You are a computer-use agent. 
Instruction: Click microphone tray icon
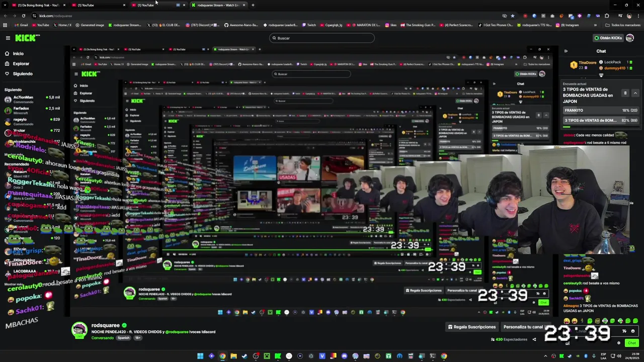tap(594, 356)
